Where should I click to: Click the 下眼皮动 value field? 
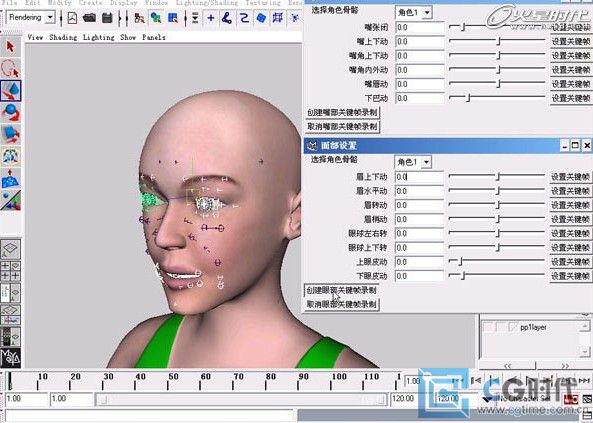(x=419, y=276)
